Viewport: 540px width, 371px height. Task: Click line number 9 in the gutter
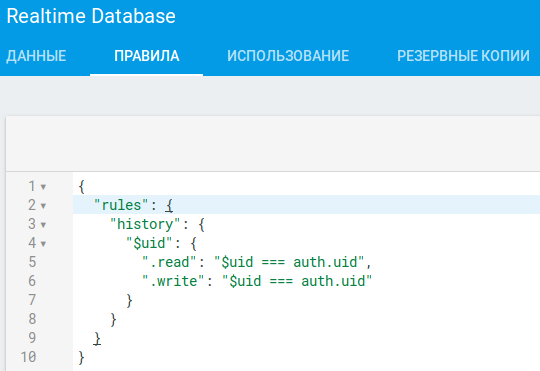[32, 338]
